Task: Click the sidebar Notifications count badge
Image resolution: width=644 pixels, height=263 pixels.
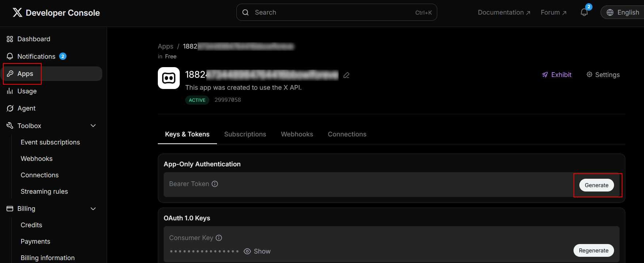Action: [63, 56]
